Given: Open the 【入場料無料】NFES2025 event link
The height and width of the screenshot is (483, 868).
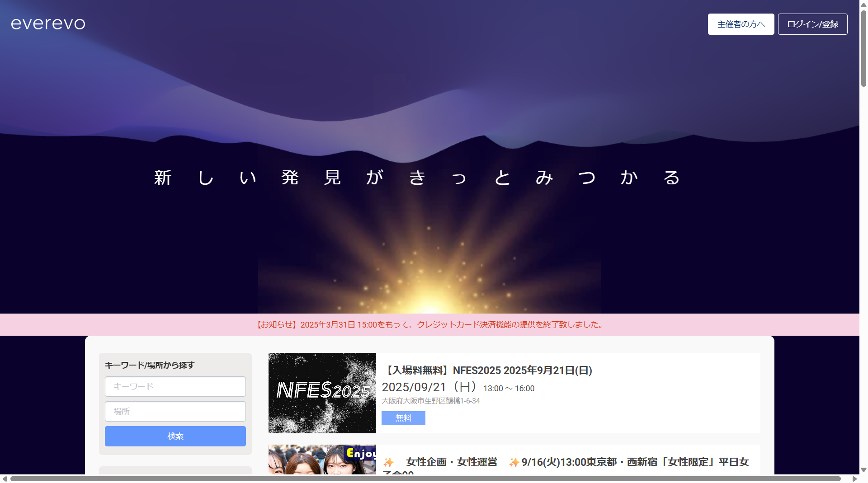Looking at the screenshot, I should click(489, 370).
